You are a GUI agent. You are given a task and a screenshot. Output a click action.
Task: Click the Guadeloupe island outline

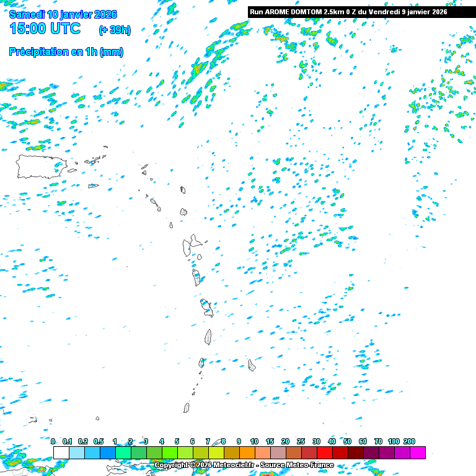[x=191, y=245]
